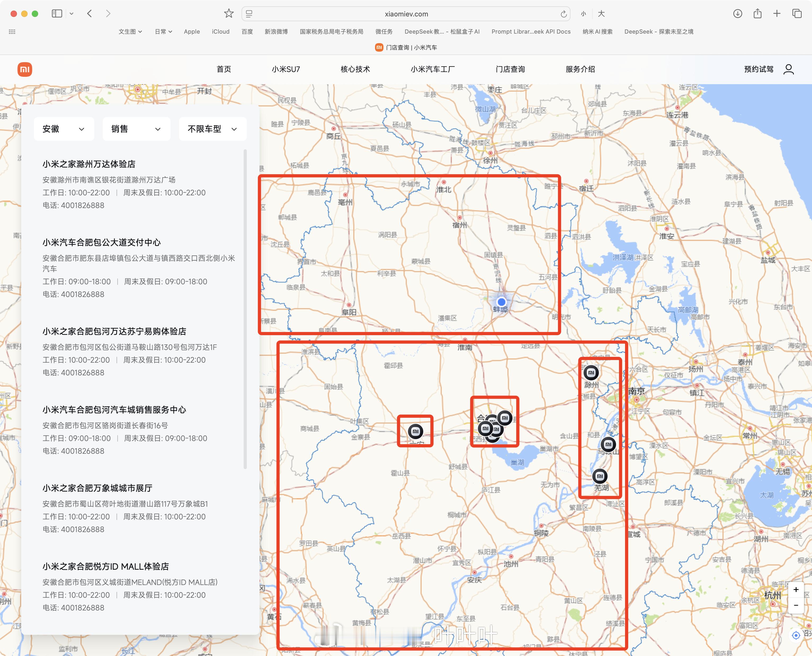This screenshot has width=812, height=656.
Task: Open the 不限车型 model dropdown
Action: click(212, 129)
